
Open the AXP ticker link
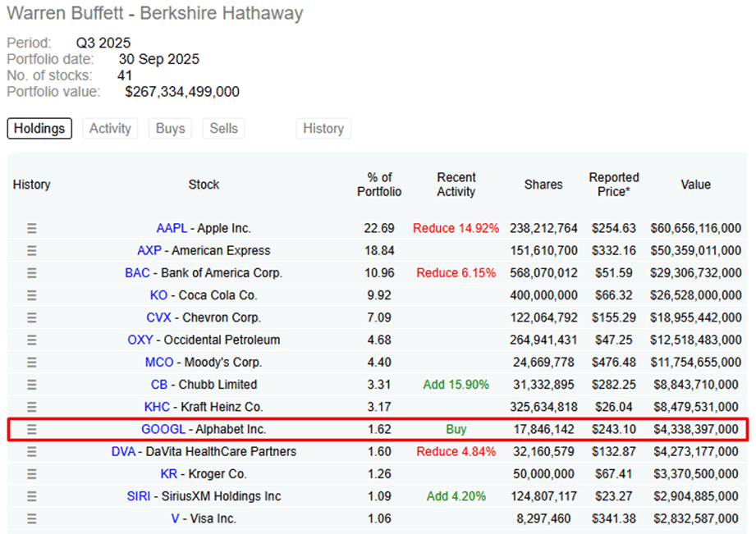[x=149, y=251]
